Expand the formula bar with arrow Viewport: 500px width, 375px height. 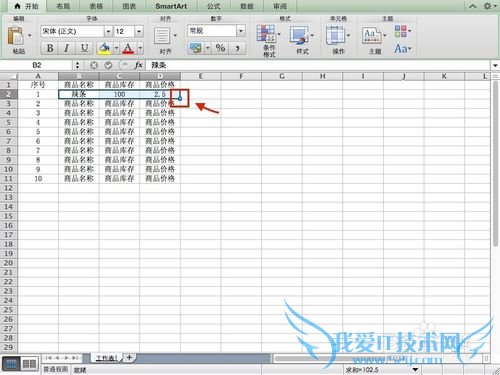point(495,65)
